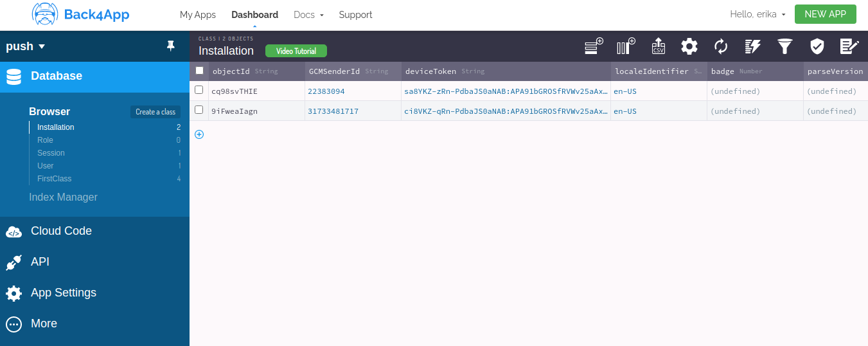This screenshot has width=868, height=346.
Task: Check the cq98svTHIE row checkbox
Action: (x=199, y=90)
